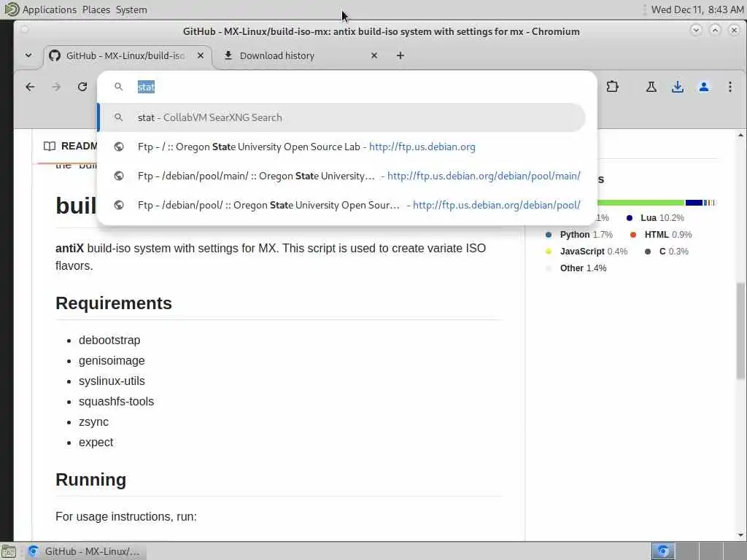747x560 pixels.
Task: Click the page vertical scrollbar thumb
Action: (740, 331)
